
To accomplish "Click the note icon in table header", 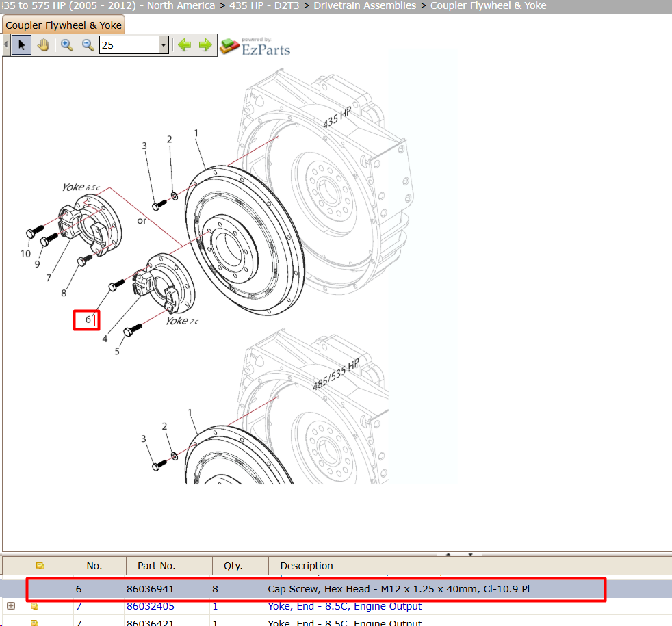I will point(40,566).
